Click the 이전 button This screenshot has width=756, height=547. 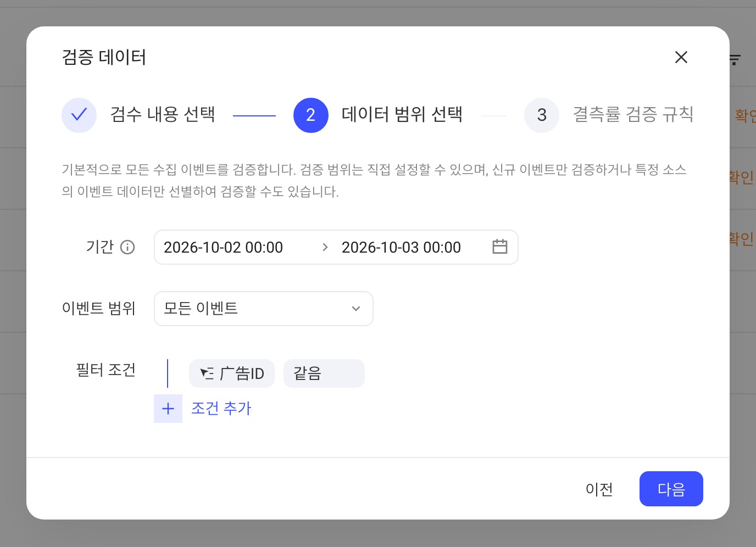599,489
